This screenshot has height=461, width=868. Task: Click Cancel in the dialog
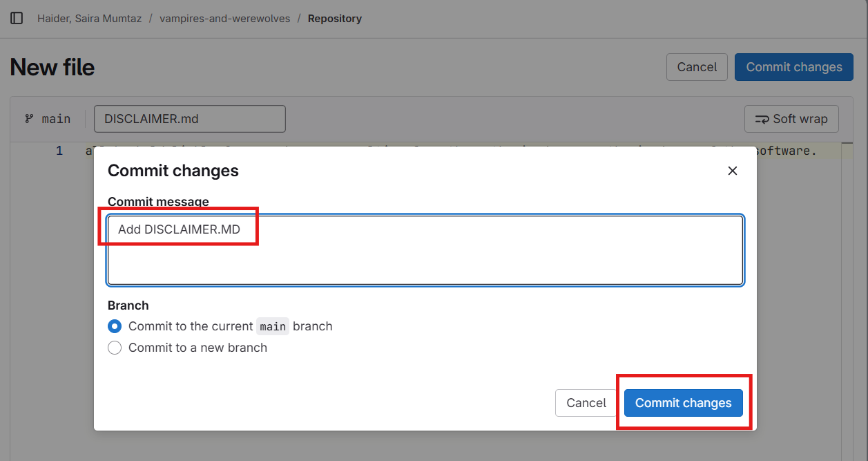586,403
